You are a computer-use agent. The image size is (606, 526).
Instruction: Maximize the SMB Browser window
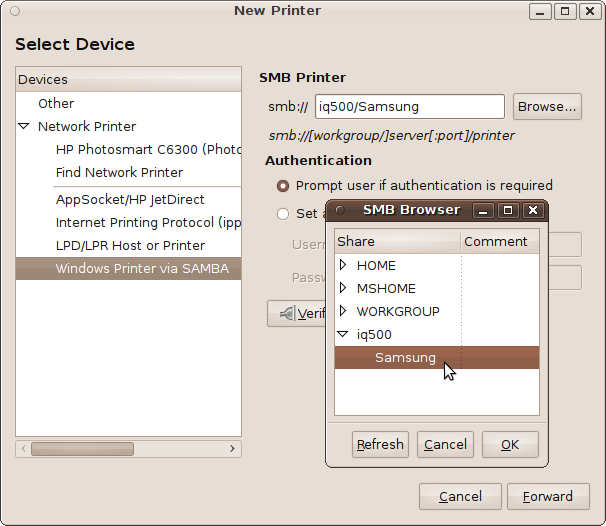[508, 211]
